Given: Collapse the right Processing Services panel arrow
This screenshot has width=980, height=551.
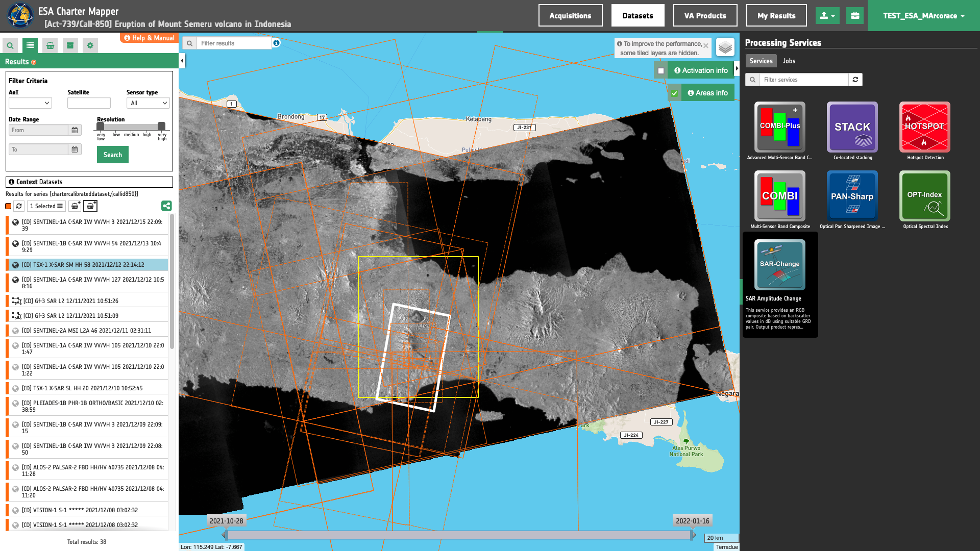Looking at the screenshot, I should coord(737,68).
